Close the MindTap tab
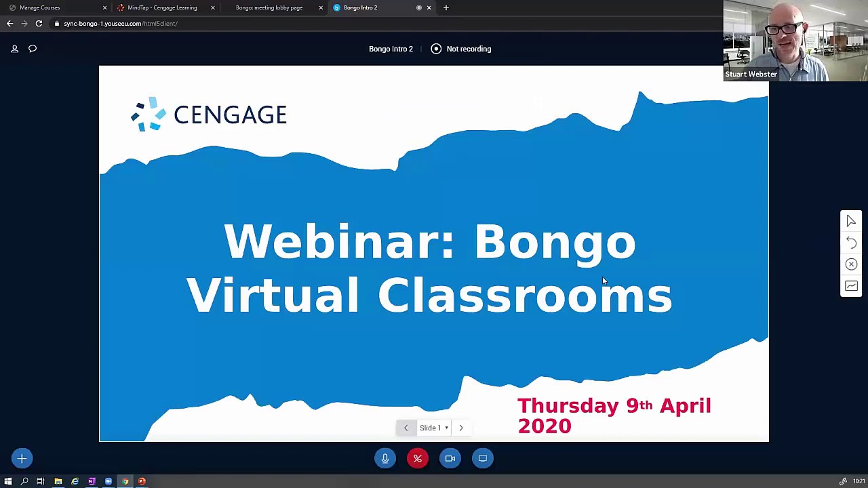 click(x=213, y=7)
